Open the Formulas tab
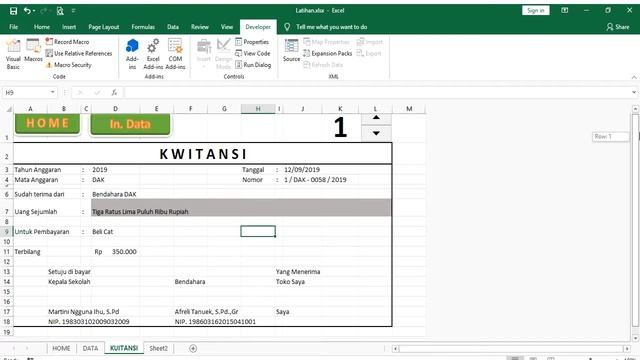The height and width of the screenshot is (360, 640). 143,27
